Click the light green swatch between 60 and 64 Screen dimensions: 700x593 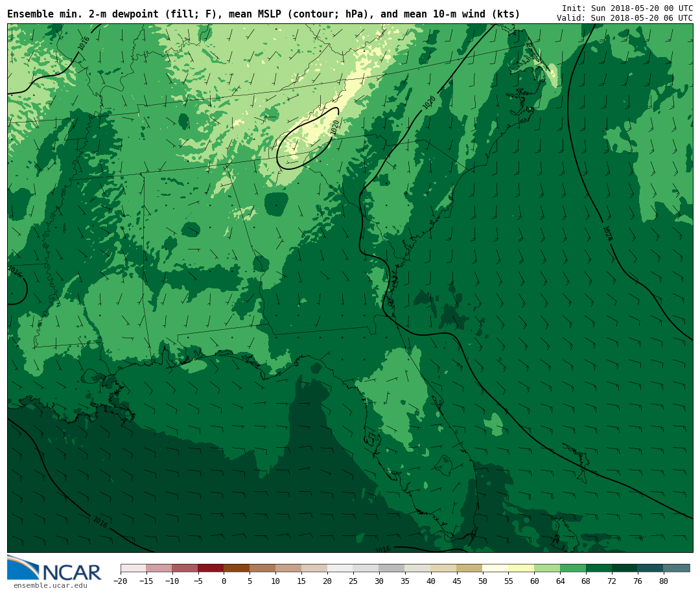click(547, 568)
